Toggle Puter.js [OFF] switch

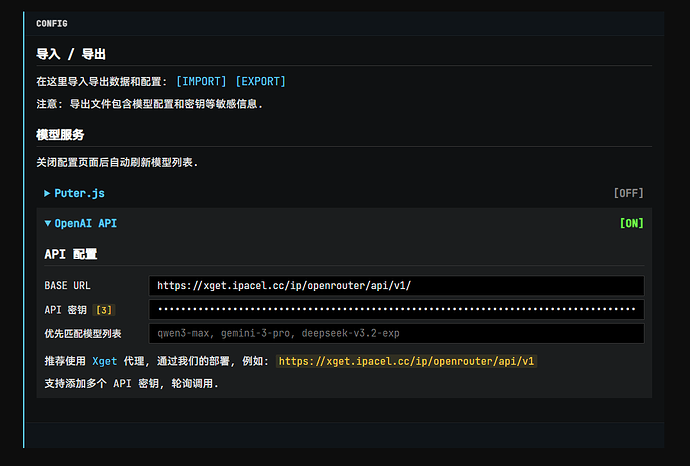pyautogui.click(x=628, y=193)
